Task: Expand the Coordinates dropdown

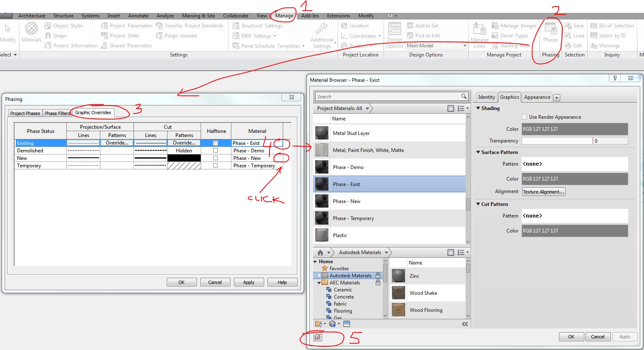Action: 379,36
